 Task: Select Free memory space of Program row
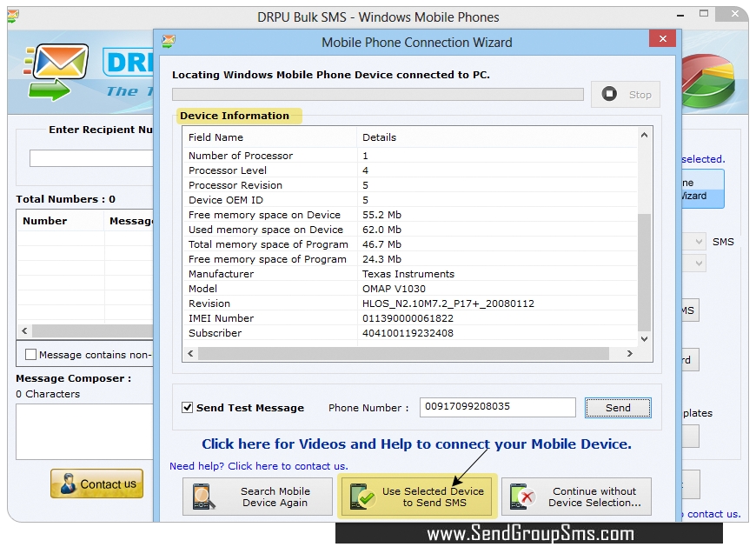click(x=410, y=259)
